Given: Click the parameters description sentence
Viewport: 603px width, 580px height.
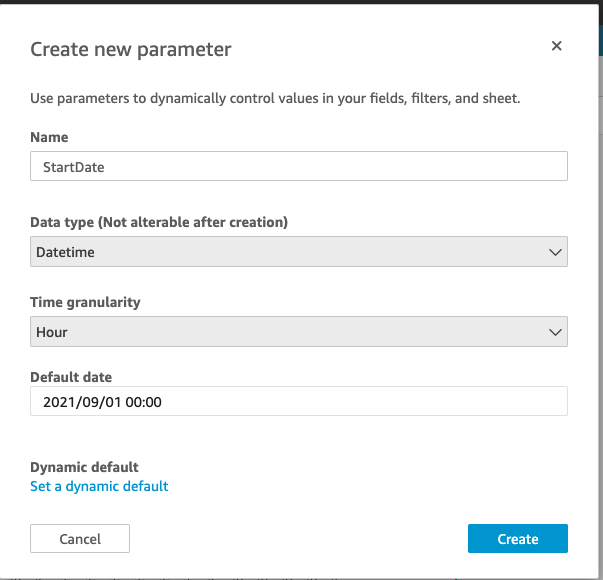Looking at the screenshot, I should click(275, 98).
